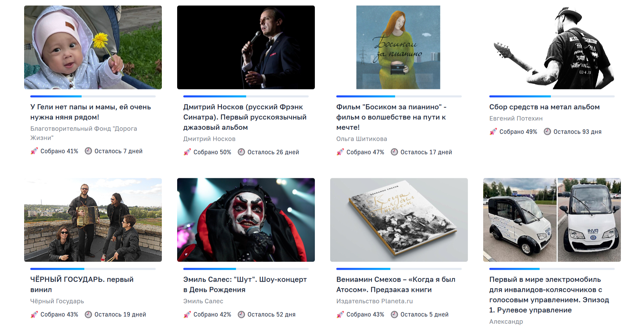The width and height of the screenshot is (644, 327).
Task: Click the rocket icon beside Собрано 50%
Action: [x=187, y=152]
